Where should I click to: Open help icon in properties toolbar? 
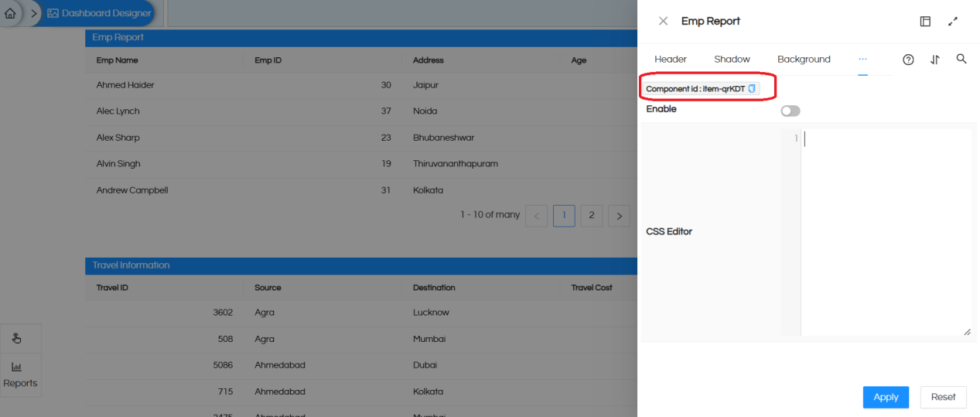pos(909,60)
